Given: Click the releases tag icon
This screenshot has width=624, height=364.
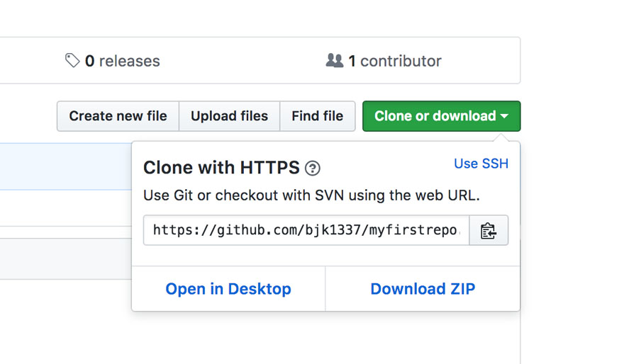Looking at the screenshot, I should (72, 61).
